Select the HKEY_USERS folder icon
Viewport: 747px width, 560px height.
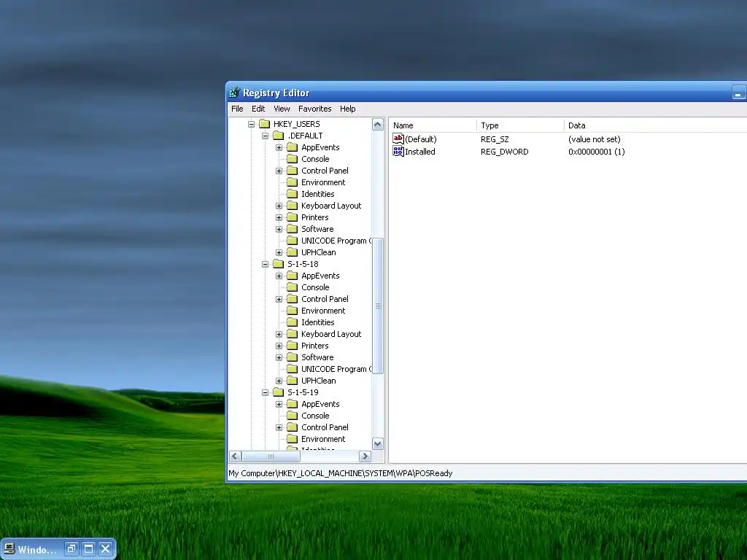click(x=264, y=124)
